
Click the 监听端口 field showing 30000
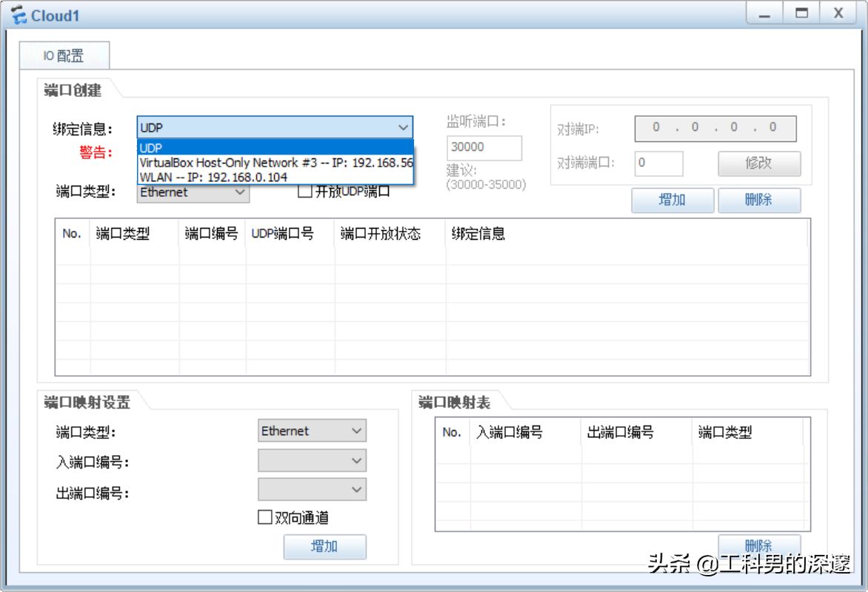click(484, 147)
